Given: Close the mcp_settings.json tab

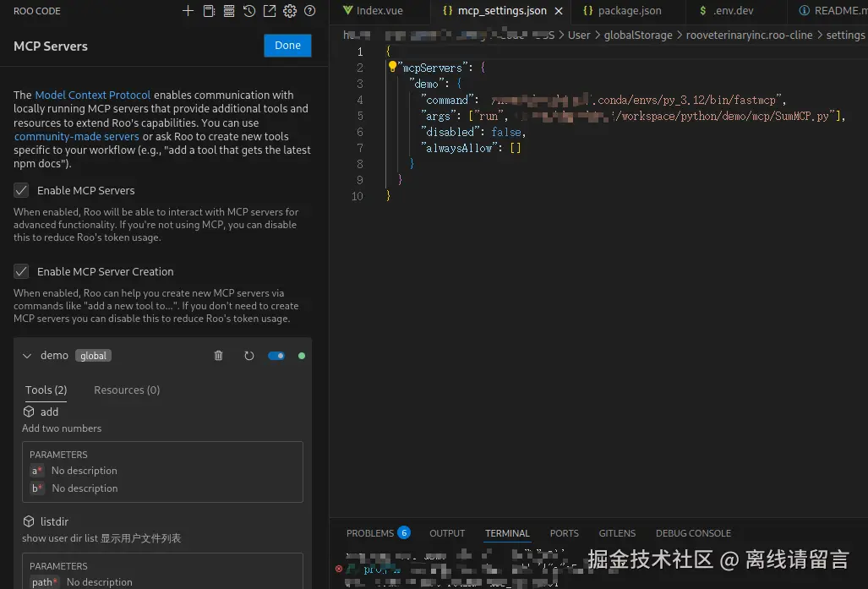Looking at the screenshot, I should [x=560, y=11].
